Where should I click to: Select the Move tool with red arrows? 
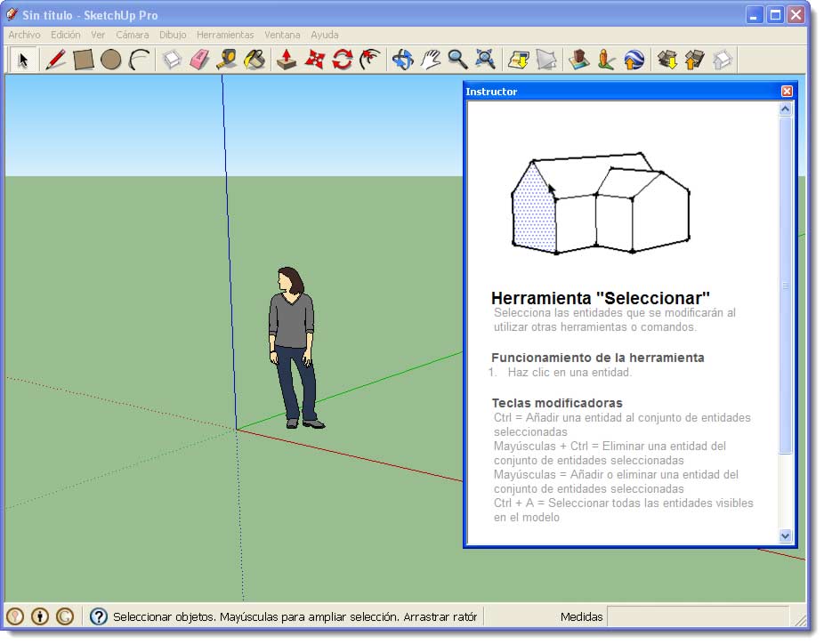coord(314,60)
